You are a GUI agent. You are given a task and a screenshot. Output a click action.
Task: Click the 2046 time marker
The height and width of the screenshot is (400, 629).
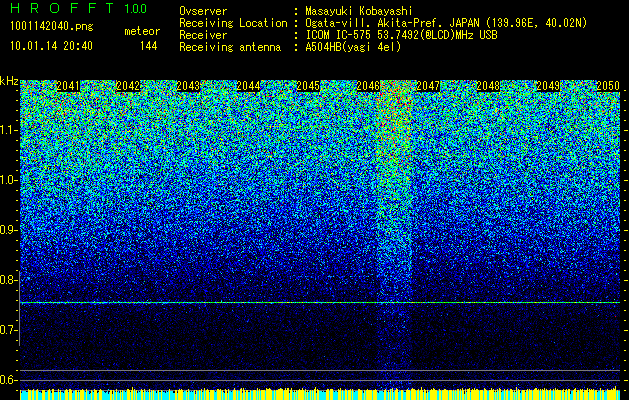[368, 86]
